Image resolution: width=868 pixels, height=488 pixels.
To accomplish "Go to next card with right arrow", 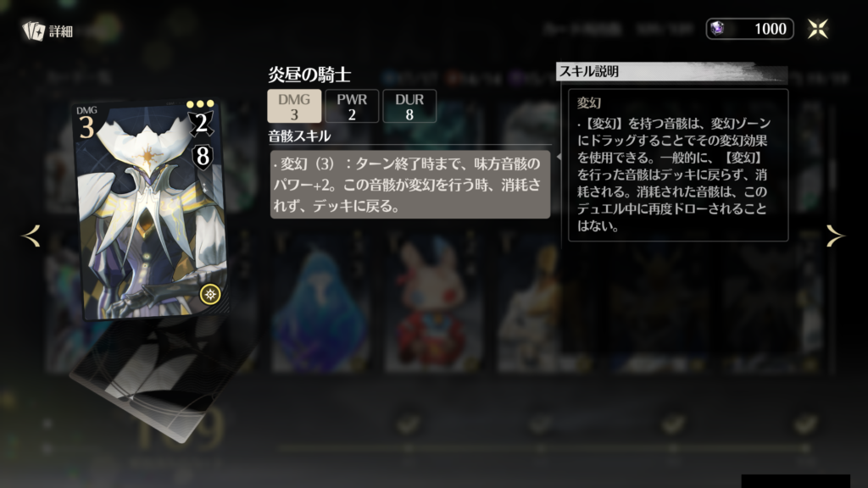I will pos(835,236).
